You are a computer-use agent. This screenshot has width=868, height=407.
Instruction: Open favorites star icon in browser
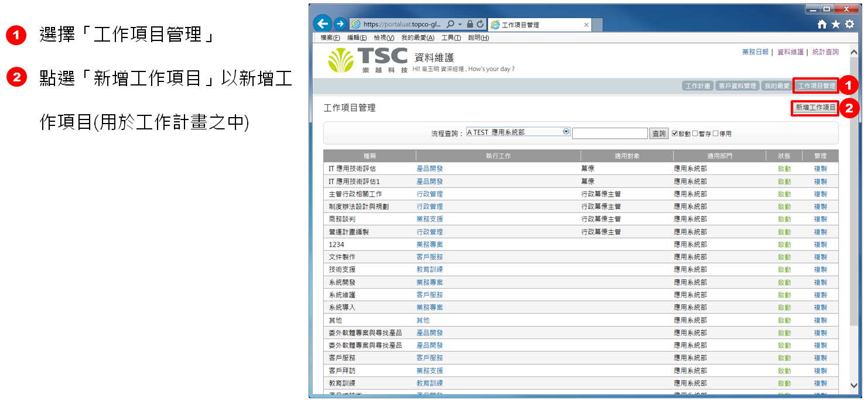(x=836, y=25)
